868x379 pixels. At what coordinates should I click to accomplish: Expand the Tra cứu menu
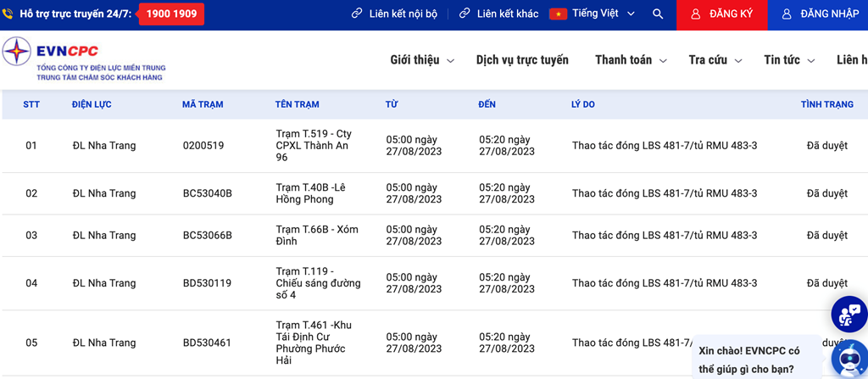click(x=715, y=60)
